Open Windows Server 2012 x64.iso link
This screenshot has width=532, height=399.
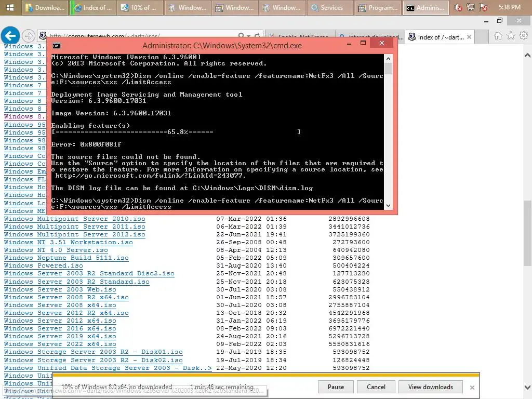[60, 321]
